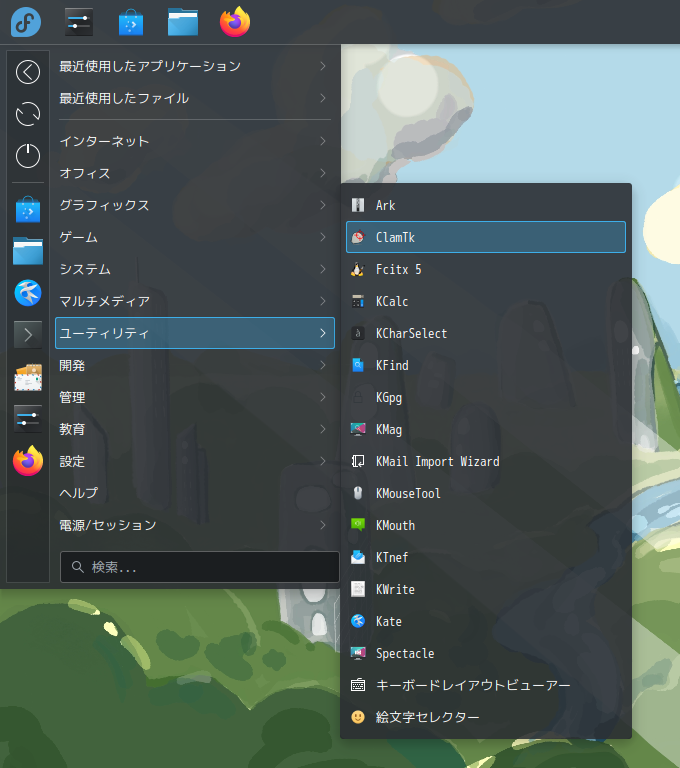Click the KFind search icon
Image resolution: width=680 pixels, height=768 pixels.
[x=358, y=365]
